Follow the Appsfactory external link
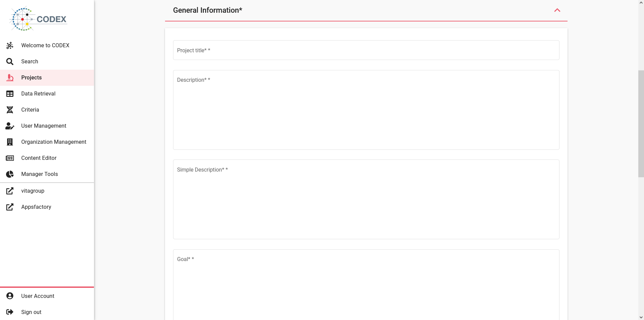 click(47, 207)
